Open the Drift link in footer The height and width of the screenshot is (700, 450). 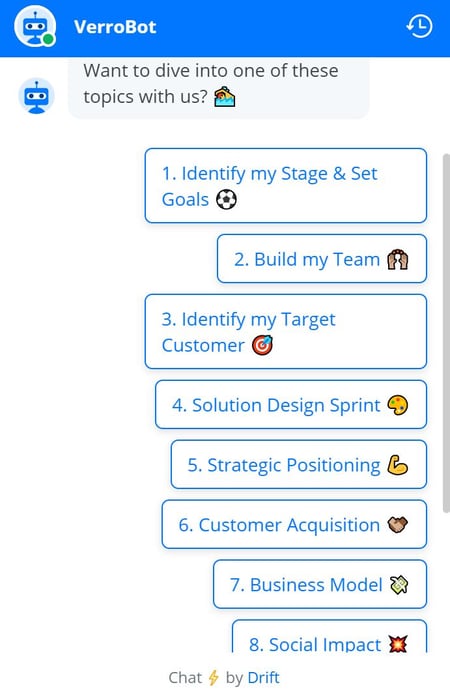[x=263, y=678]
